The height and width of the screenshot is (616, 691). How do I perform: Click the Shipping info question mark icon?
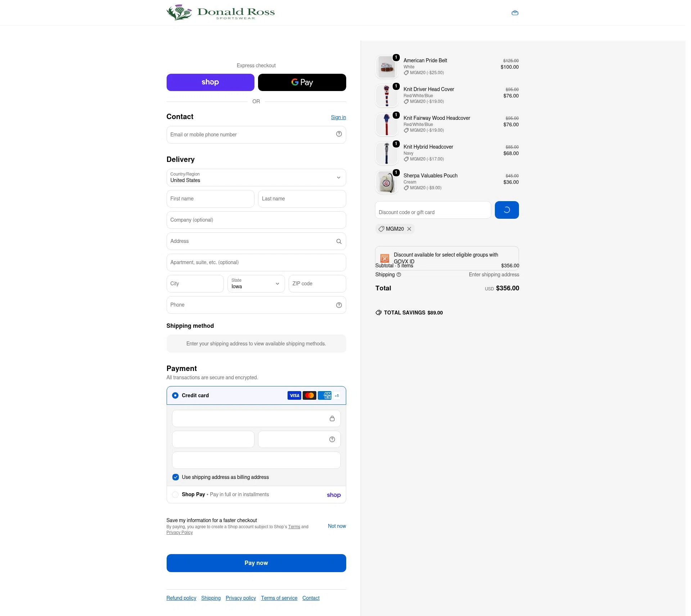point(399,275)
